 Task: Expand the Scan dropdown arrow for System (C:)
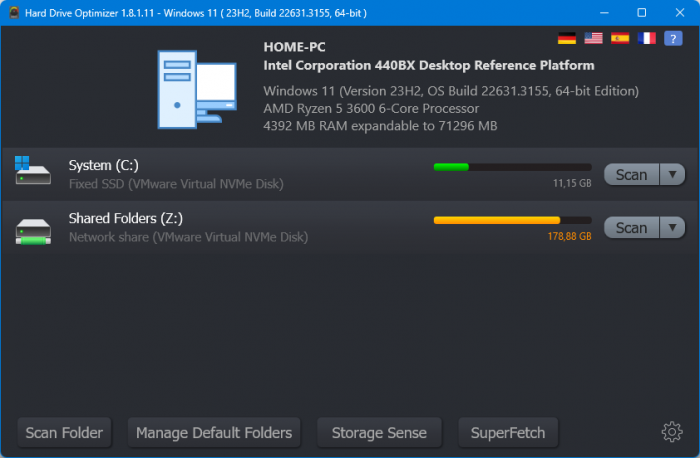click(x=672, y=174)
